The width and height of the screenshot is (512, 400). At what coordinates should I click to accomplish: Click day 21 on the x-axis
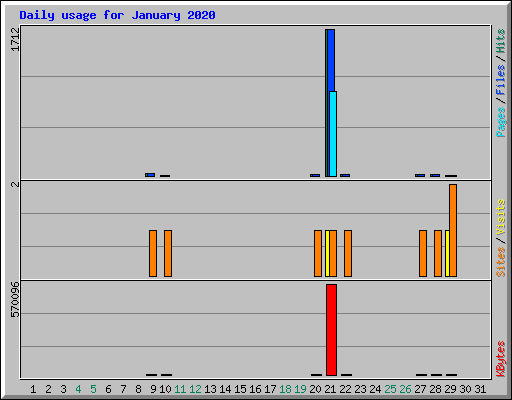[330, 389]
